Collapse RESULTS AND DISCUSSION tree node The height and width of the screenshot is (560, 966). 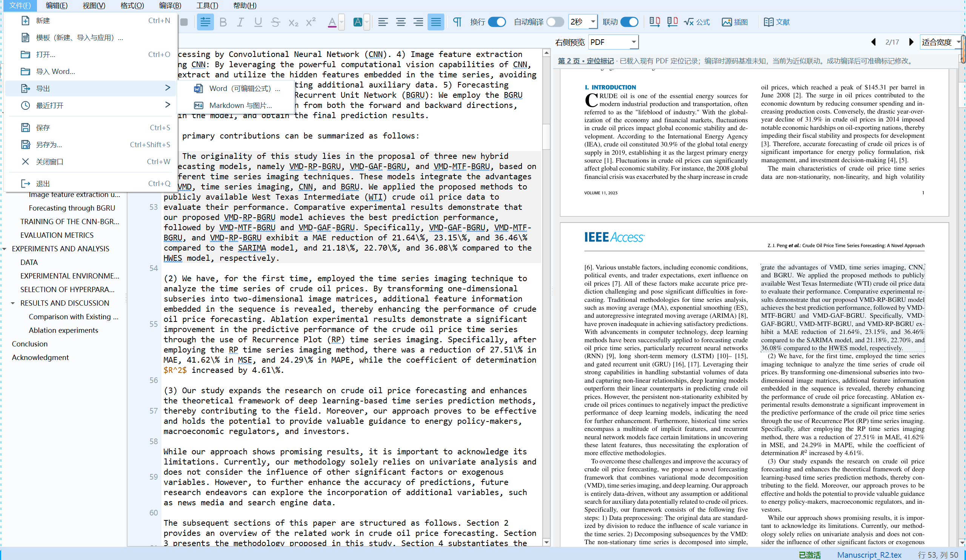pos(13,303)
